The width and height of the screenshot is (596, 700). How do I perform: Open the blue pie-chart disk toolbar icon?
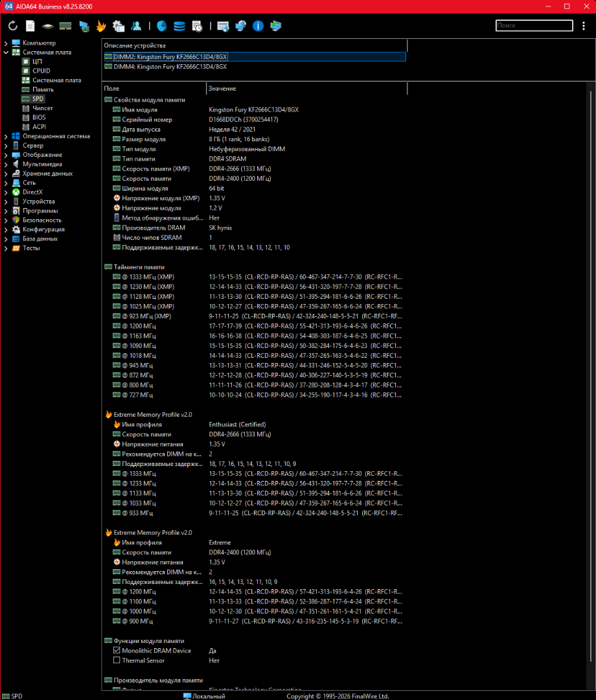(x=162, y=26)
